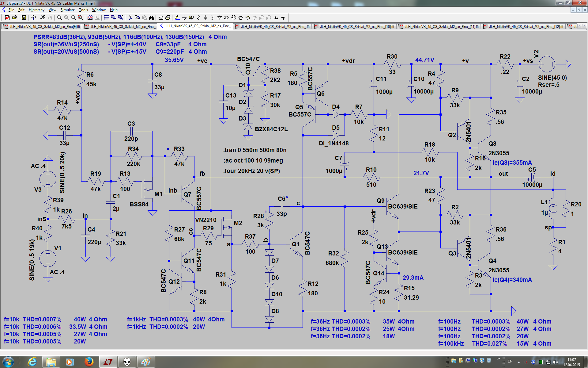The width and height of the screenshot is (588, 368).
Task: Open the Start menu
Action: 8,362
